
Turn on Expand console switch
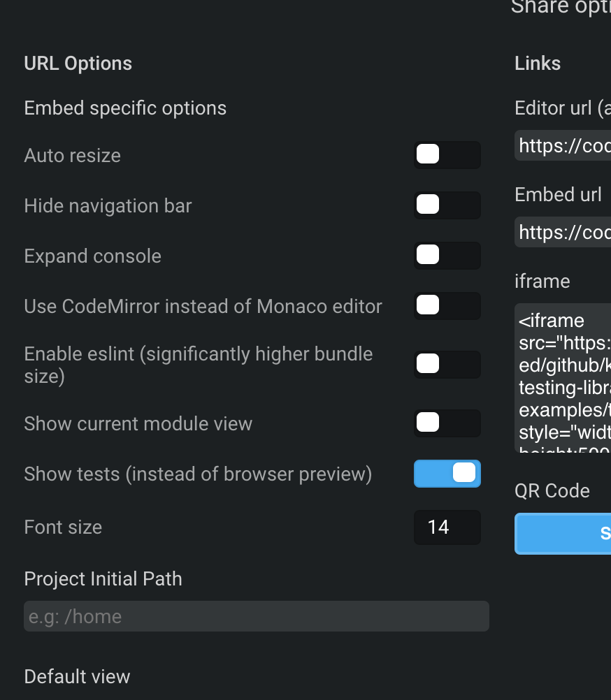(447, 256)
